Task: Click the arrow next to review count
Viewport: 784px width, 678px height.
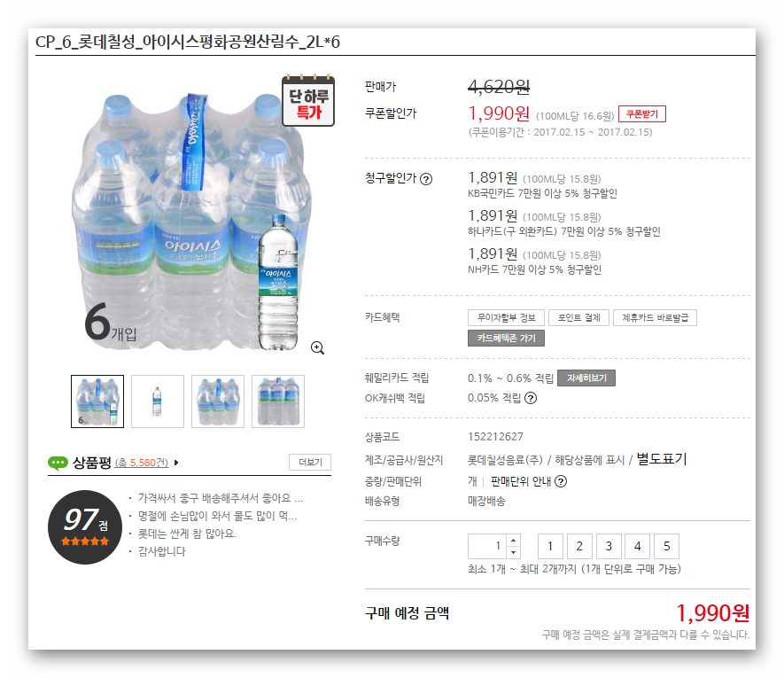Action: (176, 463)
